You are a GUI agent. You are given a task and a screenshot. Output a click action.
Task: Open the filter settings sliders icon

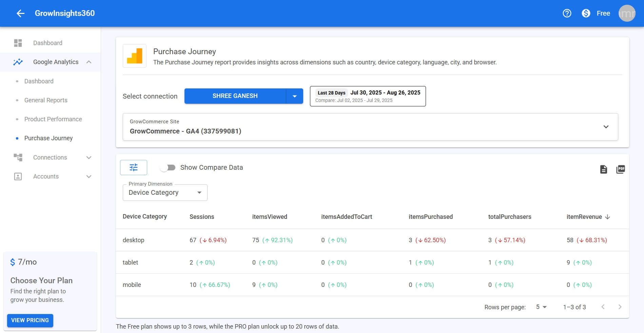(134, 167)
